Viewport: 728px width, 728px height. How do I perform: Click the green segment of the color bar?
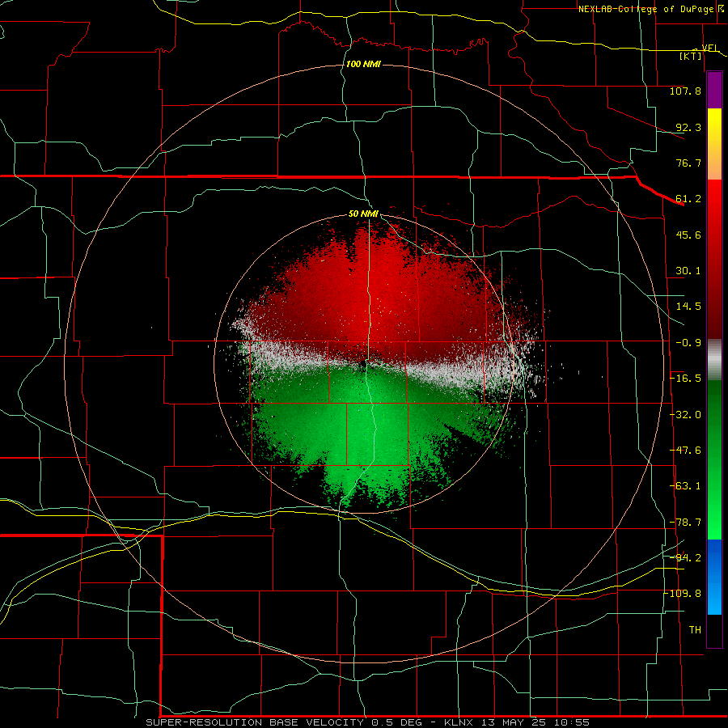pos(714,459)
